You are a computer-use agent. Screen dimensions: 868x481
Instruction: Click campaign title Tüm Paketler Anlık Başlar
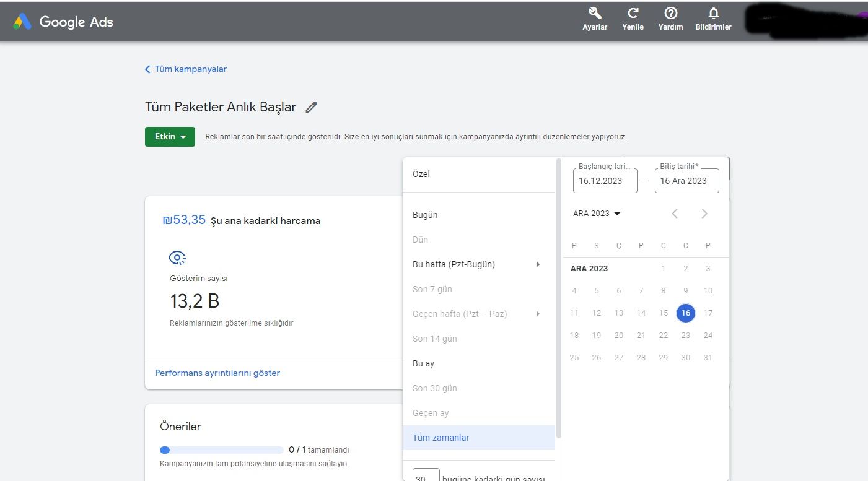(x=221, y=107)
